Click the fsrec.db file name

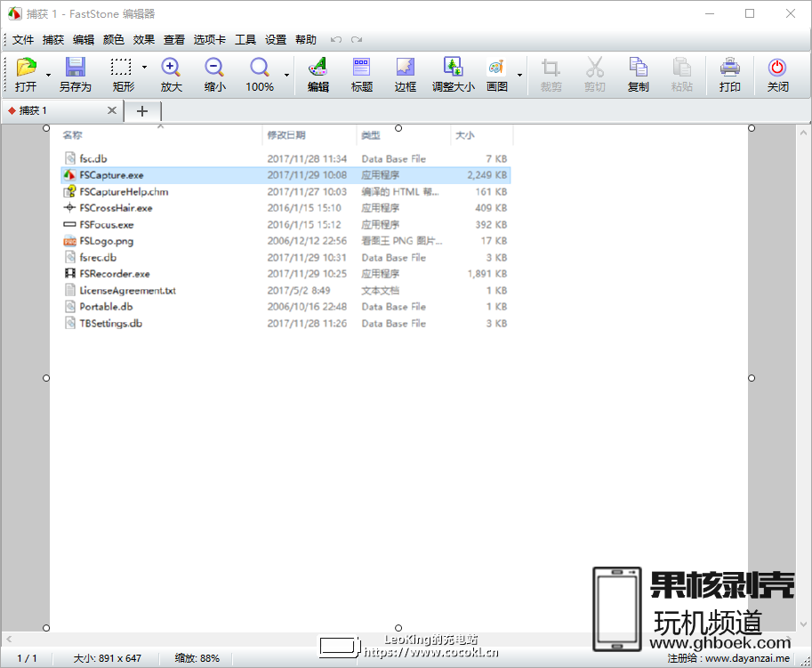98,257
